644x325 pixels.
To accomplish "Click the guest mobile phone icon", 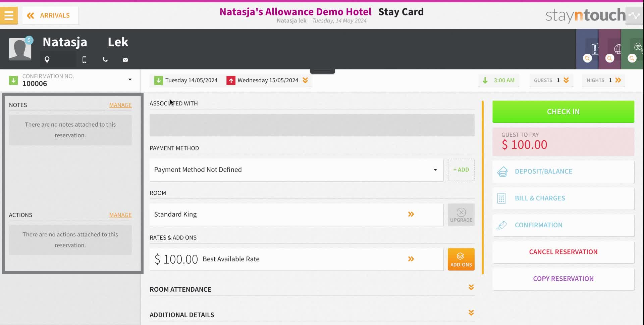I will [84, 60].
